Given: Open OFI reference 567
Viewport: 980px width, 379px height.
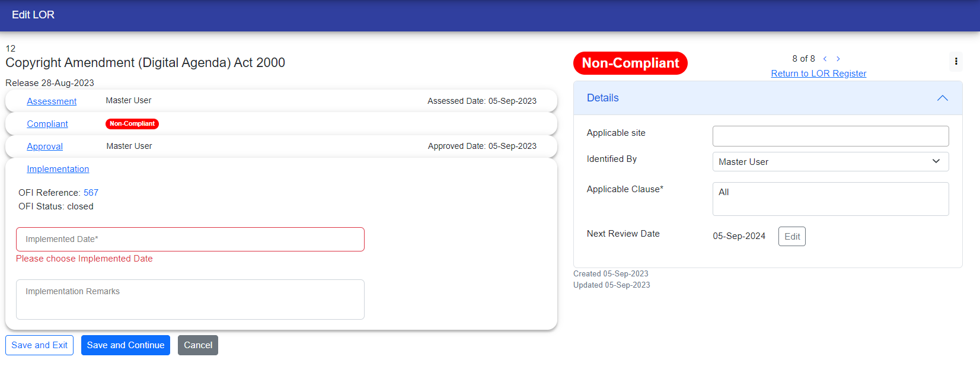Looking at the screenshot, I should coord(91,193).
